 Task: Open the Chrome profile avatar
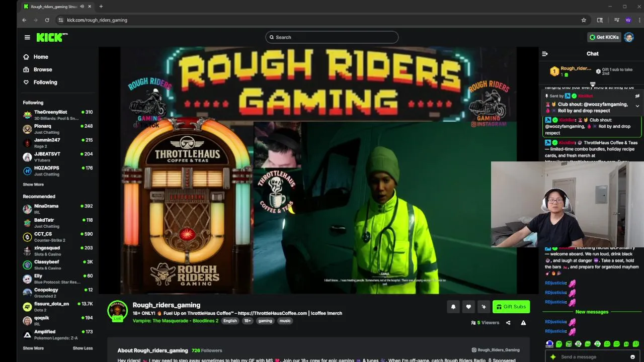pyautogui.click(x=628, y=20)
